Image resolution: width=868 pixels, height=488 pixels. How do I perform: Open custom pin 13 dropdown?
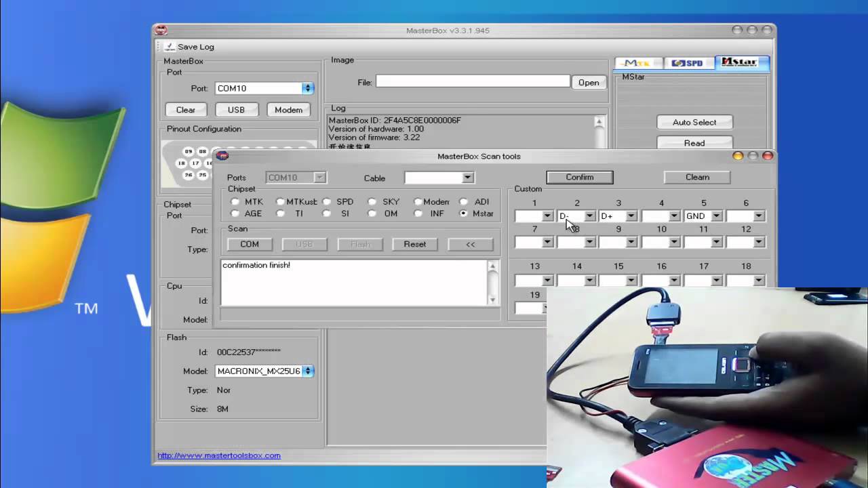(547, 280)
